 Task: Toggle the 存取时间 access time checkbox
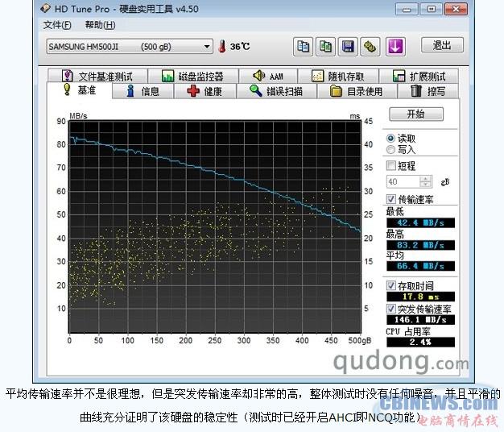coord(390,285)
